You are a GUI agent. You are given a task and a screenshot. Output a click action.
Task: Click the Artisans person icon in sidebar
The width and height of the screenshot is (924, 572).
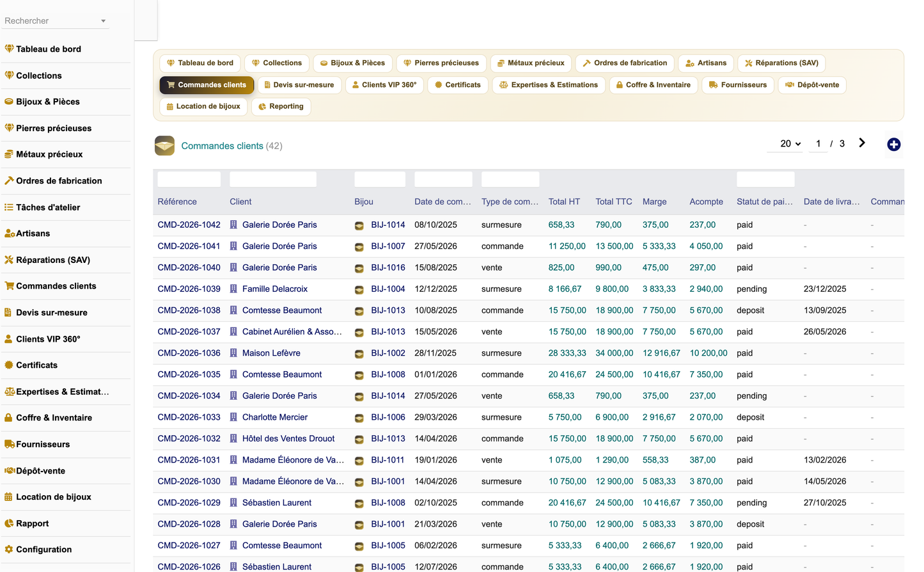pos(10,234)
